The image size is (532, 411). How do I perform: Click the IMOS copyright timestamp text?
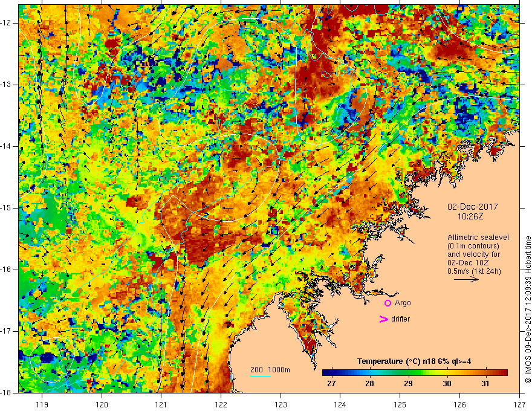click(528, 309)
